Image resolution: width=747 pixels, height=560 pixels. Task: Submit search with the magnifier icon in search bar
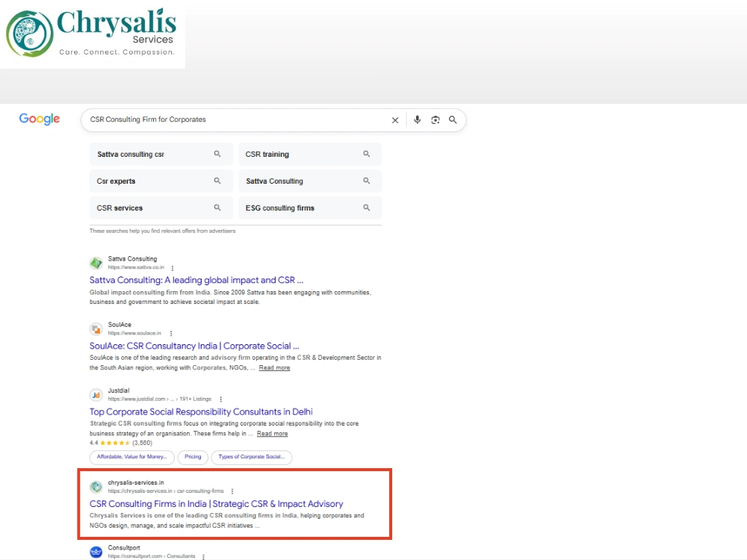point(453,120)
